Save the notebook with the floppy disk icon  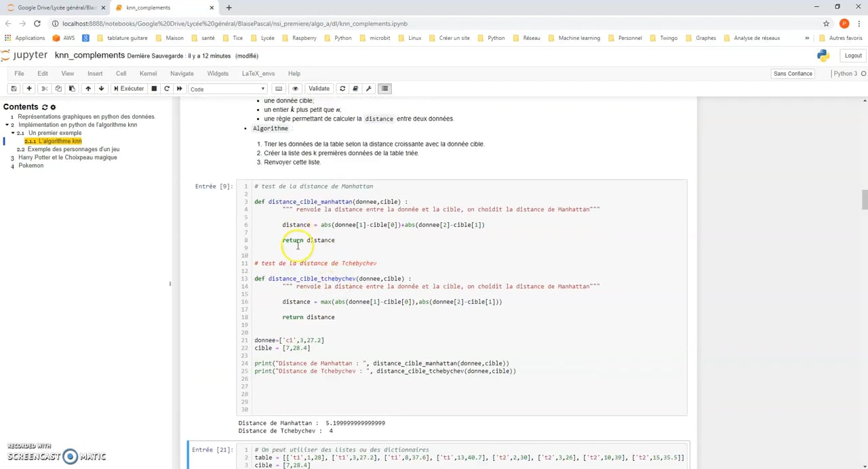point(14,89)
